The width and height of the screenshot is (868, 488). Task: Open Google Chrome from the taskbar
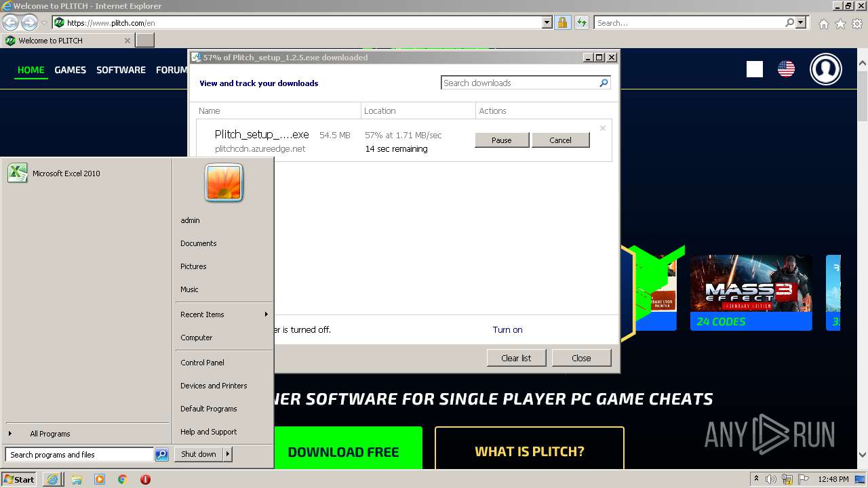(x=122, y=479)
